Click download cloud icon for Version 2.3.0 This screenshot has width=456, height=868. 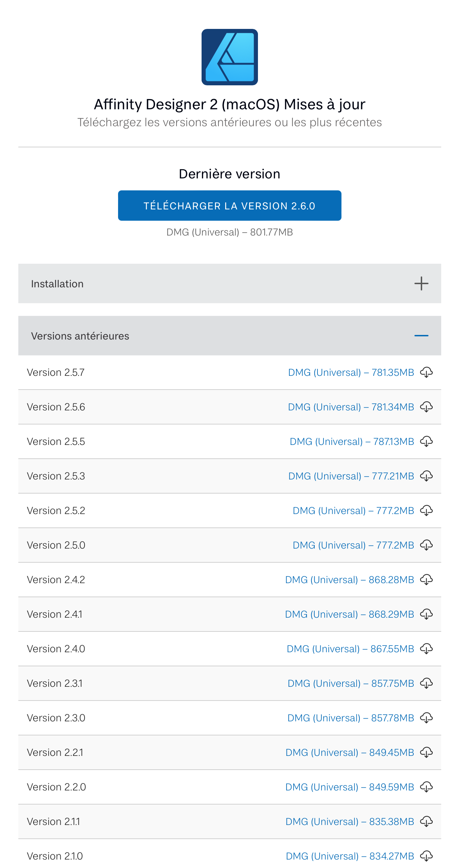click(426, 718)
